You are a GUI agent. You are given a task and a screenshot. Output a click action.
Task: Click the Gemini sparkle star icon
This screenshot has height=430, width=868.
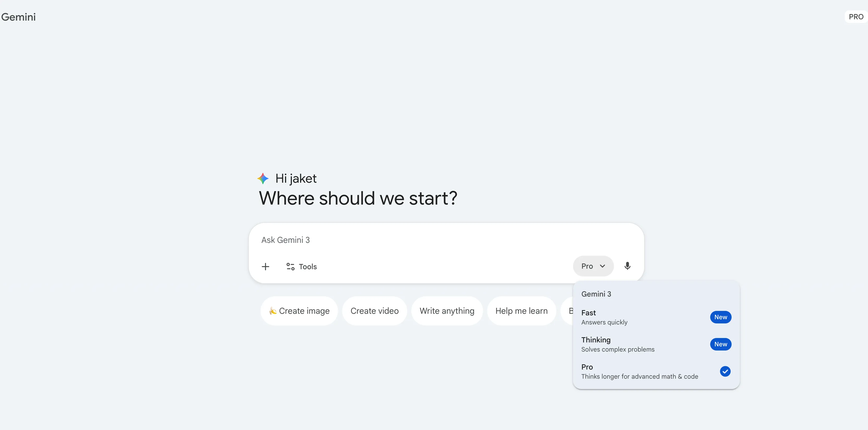pyautogui.click(x=263, y=179)
